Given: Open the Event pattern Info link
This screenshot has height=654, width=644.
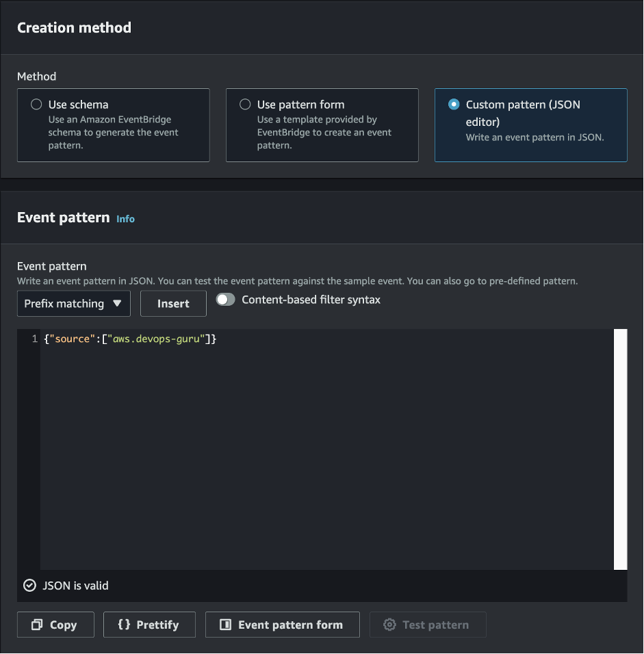Looking at the screenshot, I should (125, 219).
